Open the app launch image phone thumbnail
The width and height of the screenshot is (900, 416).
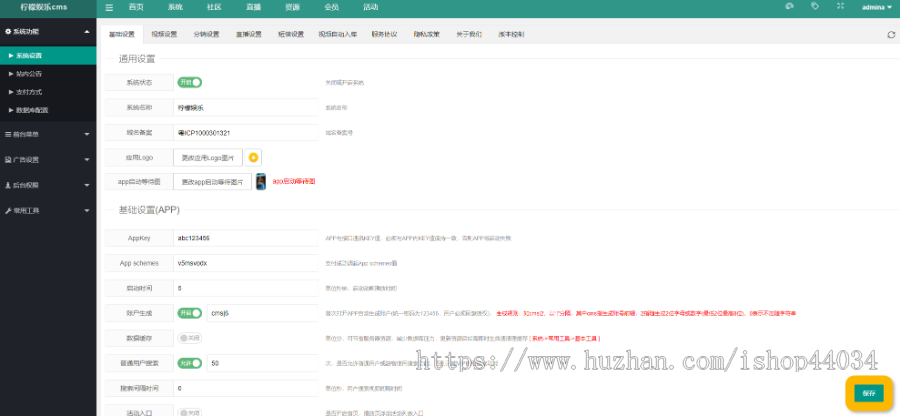point(261,181)
